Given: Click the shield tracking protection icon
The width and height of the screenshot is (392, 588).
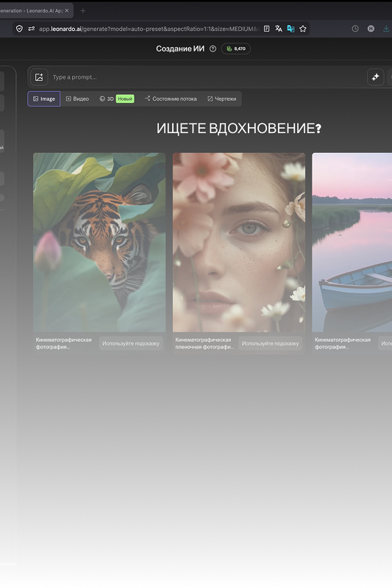Looking at the screenshot, I should (20, 29).
